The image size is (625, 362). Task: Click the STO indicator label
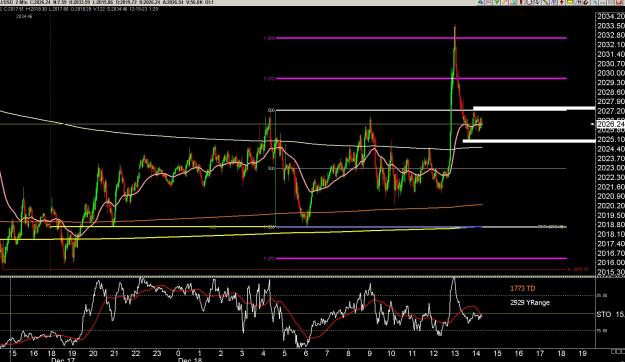[x=604, y=314]
